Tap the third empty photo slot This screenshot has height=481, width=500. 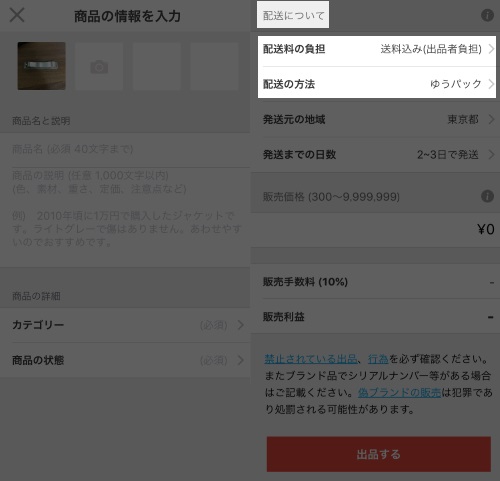pos(157,66)
